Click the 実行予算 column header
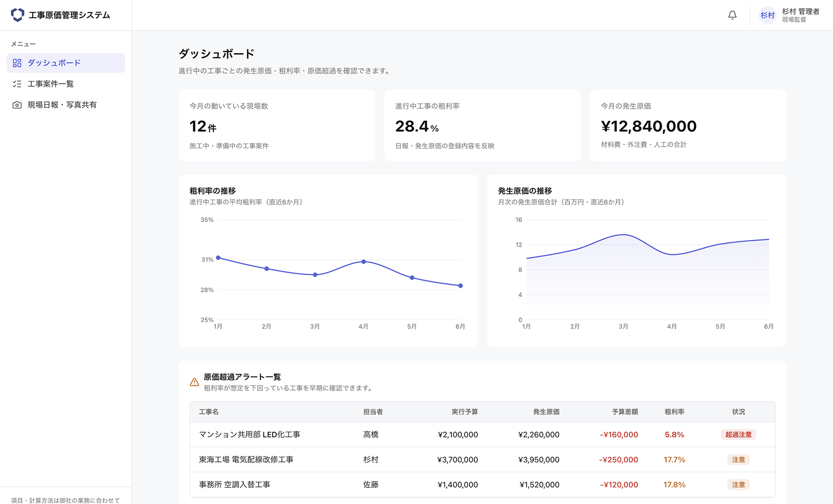Viewport: 833px width, 504px height. 464,411
